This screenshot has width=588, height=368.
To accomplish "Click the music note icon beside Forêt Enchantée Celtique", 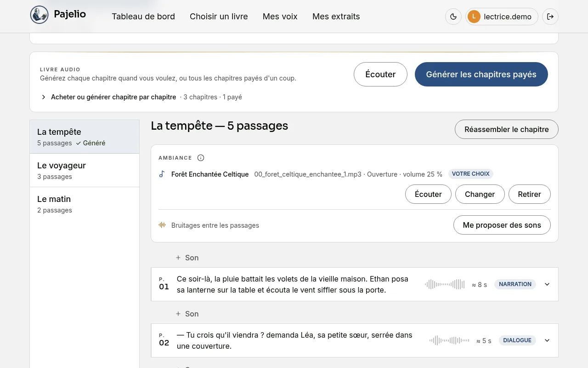I will tap(162, 174).
